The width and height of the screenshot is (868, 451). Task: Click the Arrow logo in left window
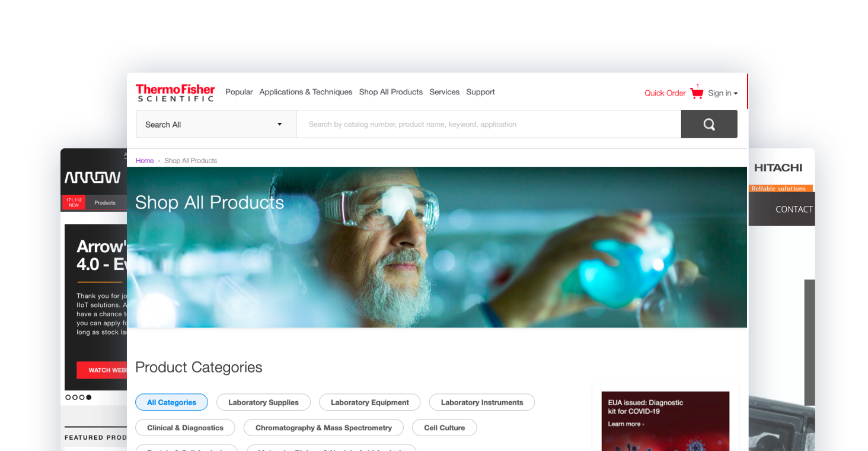[92, 177]
